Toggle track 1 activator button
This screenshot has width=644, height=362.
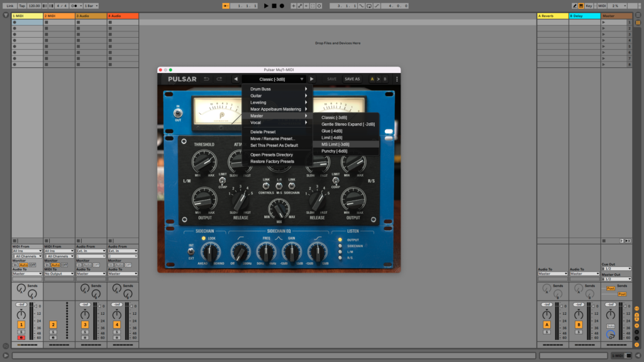click(21, 325)
